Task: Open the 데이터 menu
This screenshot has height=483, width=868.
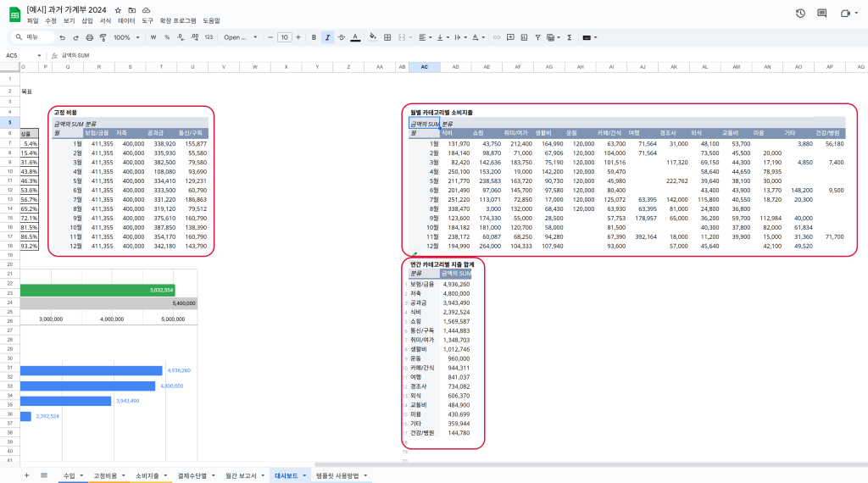Action: [126, 20]
